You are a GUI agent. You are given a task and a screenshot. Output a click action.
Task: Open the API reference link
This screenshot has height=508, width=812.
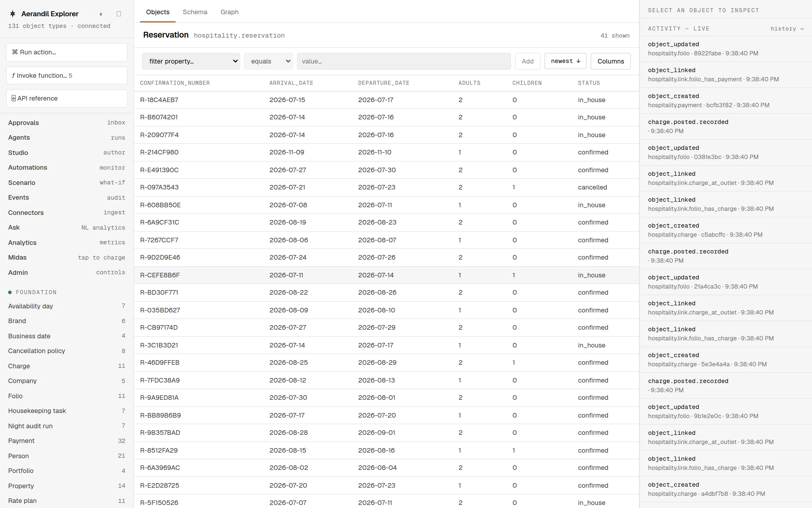pos(66,99)
